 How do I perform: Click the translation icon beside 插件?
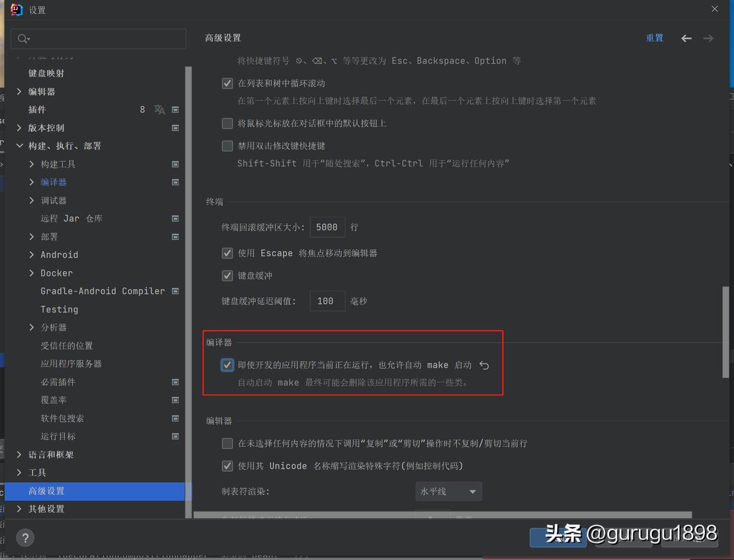[x=158, y=109]
